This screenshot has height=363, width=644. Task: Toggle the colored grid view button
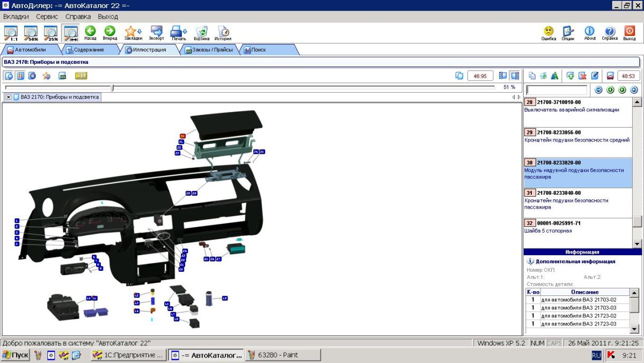click(x=21, y=76)
